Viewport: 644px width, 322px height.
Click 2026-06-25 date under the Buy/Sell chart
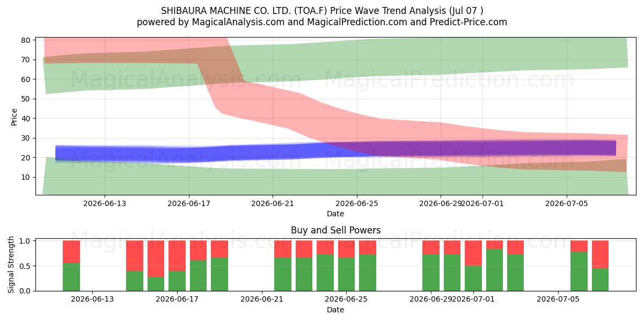pos(347,299)
